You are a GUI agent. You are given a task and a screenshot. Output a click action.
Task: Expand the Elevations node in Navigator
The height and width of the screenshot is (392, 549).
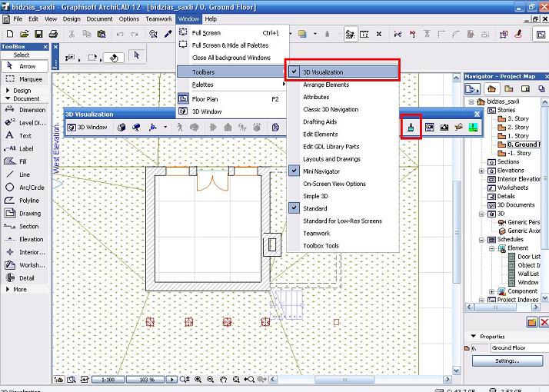coord(482,171)
